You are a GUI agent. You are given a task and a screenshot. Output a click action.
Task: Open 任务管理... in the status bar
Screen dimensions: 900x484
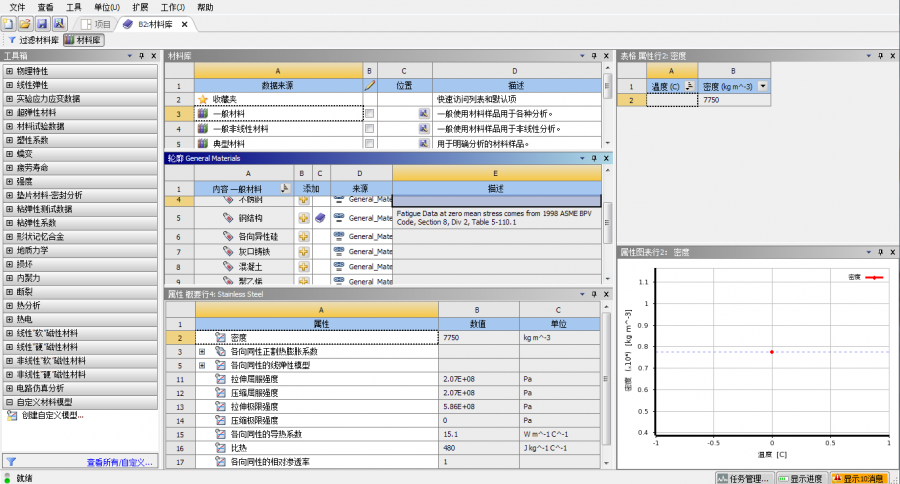coord(744,478)
